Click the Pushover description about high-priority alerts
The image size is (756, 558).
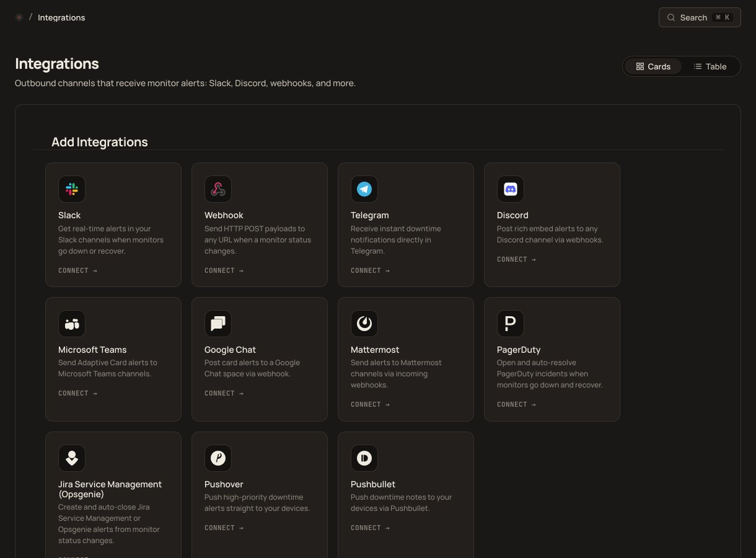[x=257, y=503]
